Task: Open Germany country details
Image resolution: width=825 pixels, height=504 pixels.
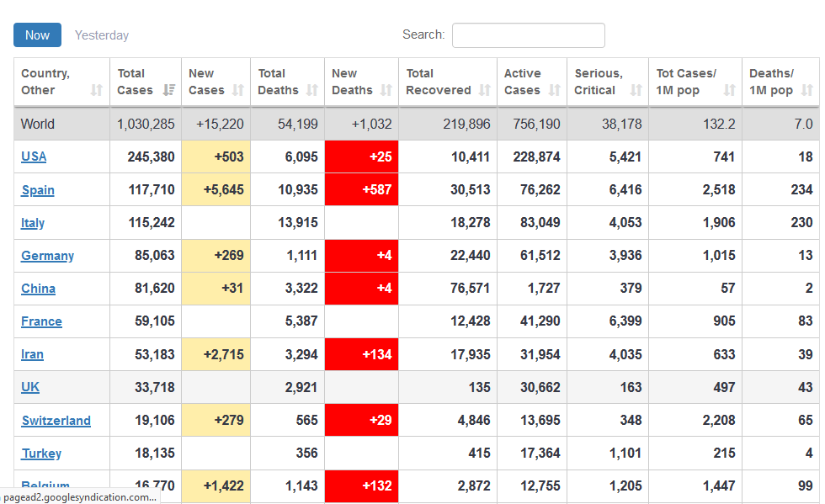Action: (47, 256)
